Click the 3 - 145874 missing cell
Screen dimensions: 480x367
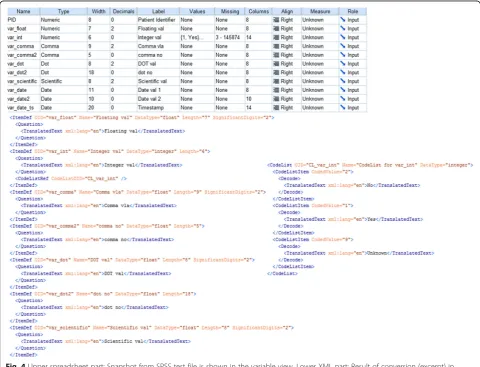coord(230,37)
